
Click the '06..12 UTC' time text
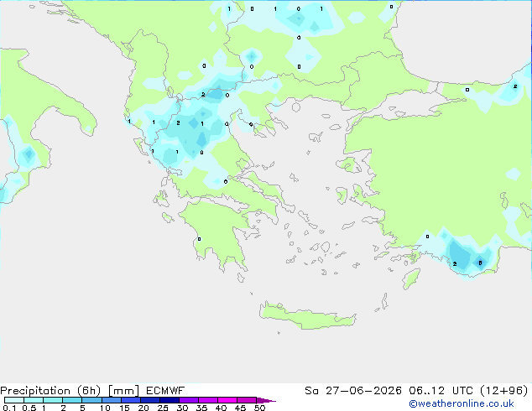441,391
